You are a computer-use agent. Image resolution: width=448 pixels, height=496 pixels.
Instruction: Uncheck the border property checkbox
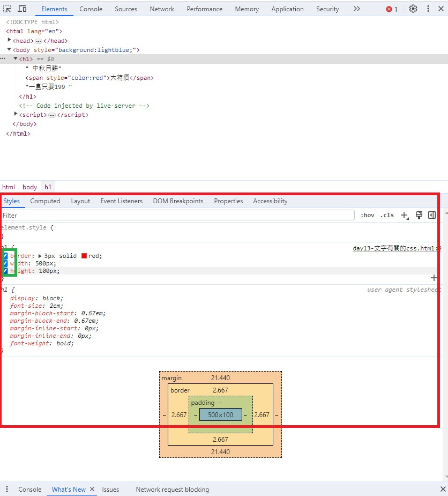click(x=5, y=256)
